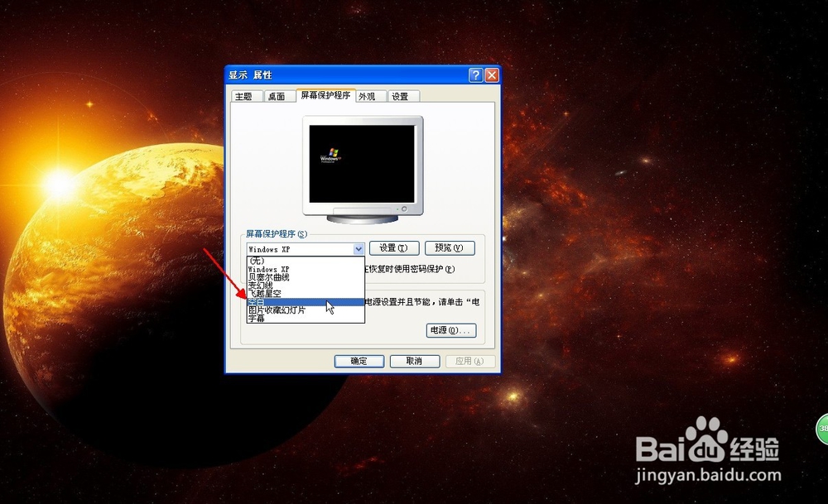Open screensaver settings via 设置(T) button

(394, 248)
